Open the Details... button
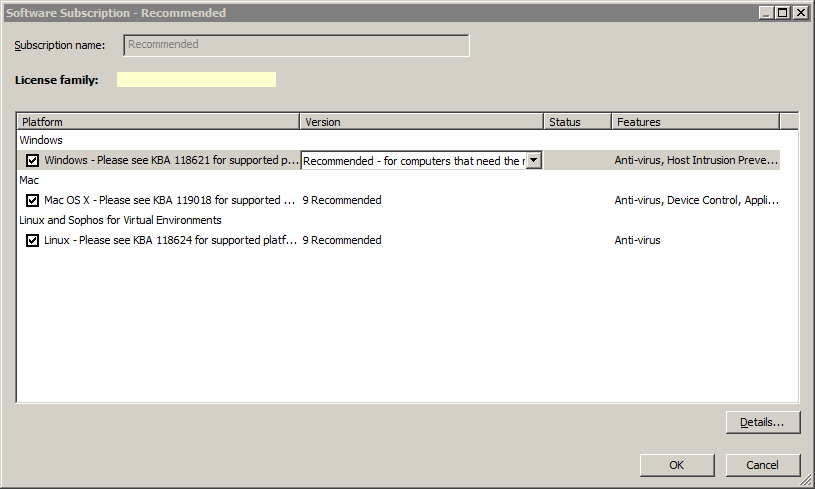 click(763, 422)
